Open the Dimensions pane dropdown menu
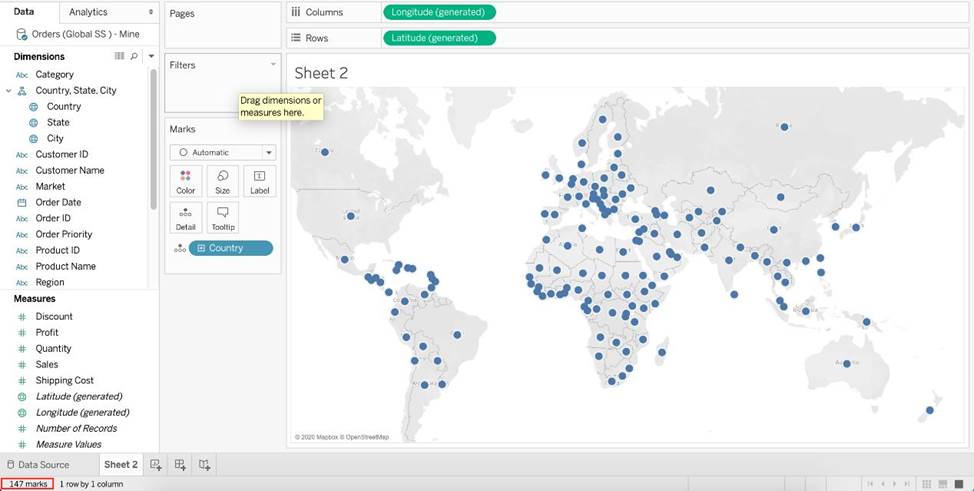 pos(151,56)
